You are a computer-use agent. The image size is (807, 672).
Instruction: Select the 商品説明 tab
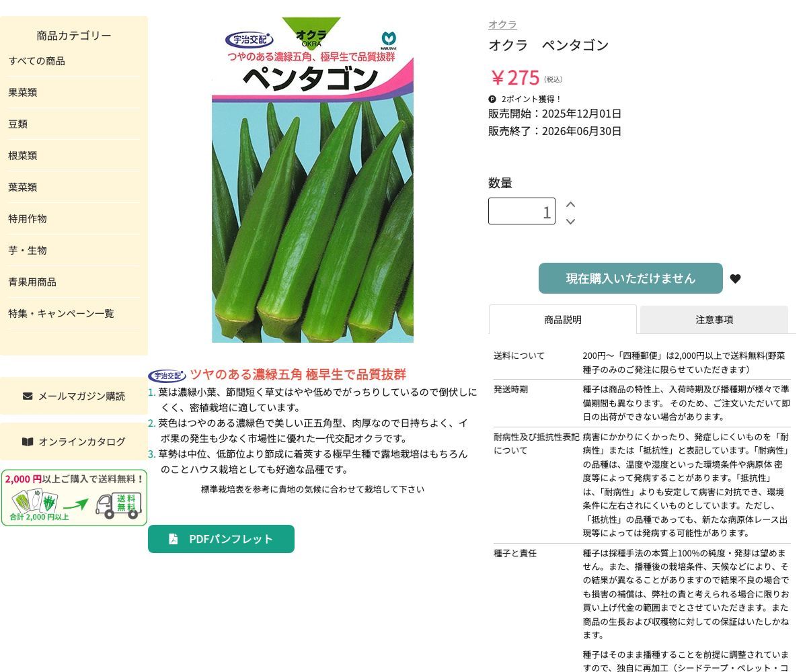point(562,320)
